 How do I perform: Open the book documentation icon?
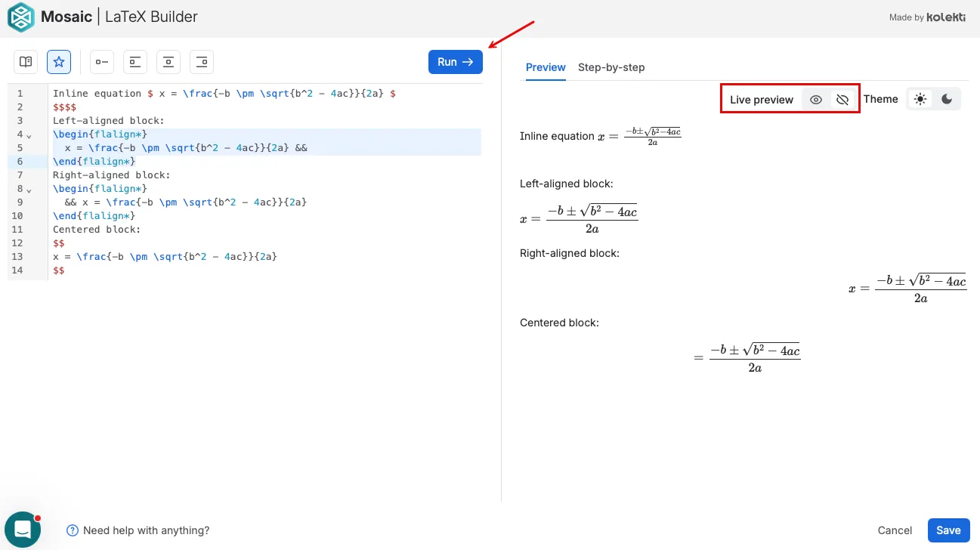coord(26,62)
